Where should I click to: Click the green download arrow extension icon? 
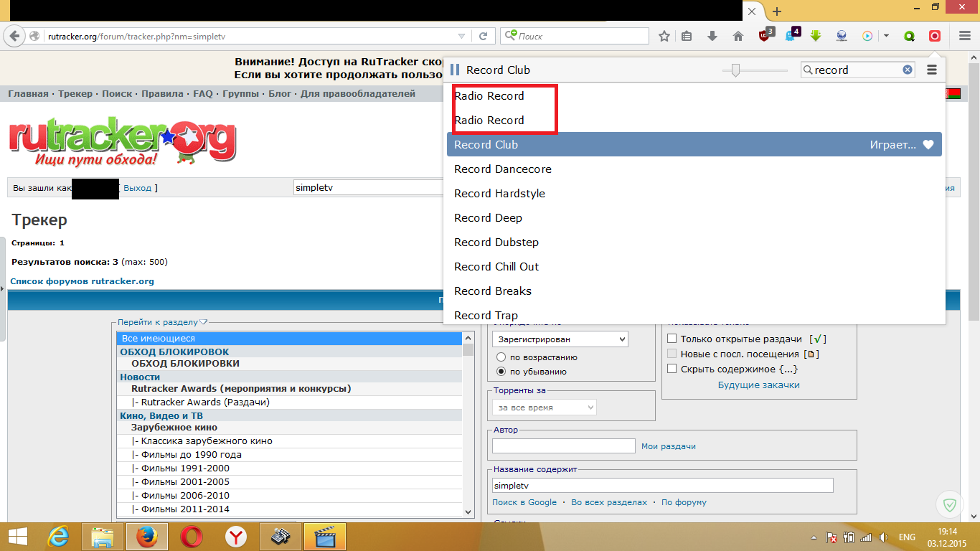(x=816, y=36)
